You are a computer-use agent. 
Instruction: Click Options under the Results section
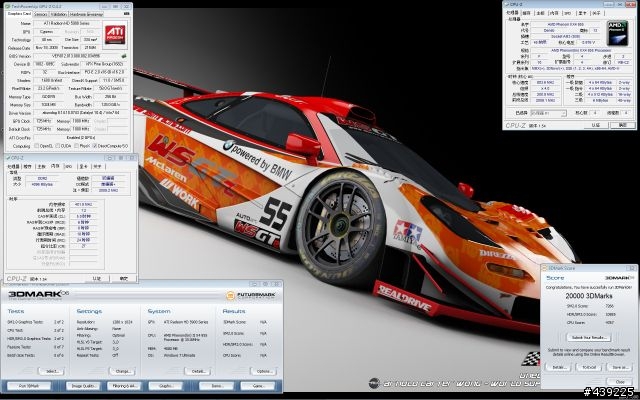pyautogui.click(x=263, y=371)
